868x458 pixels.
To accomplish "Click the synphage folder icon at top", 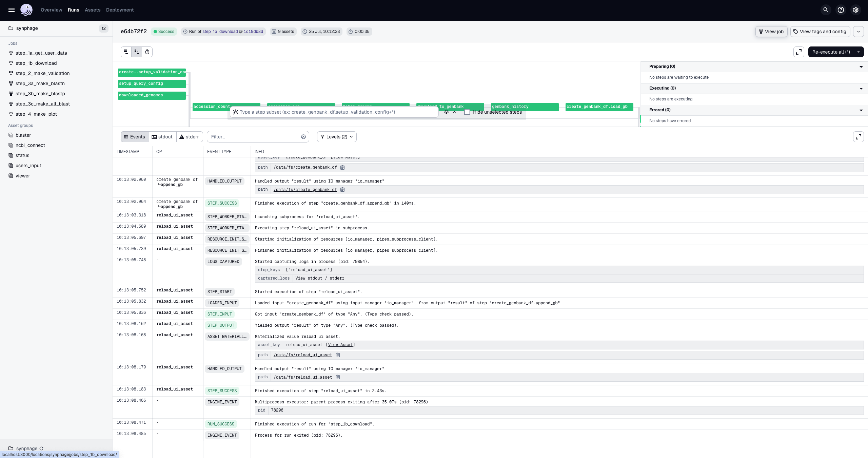I will tap(11, 28).
